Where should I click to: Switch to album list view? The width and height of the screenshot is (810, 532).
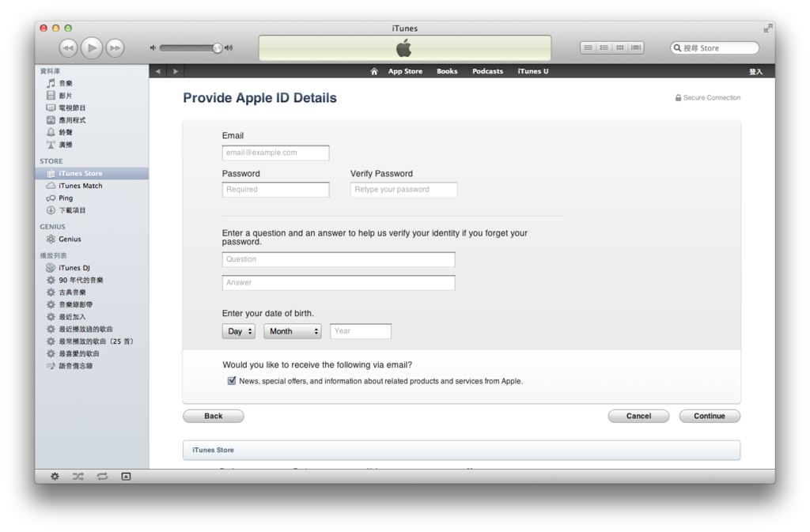click(604, 47)
